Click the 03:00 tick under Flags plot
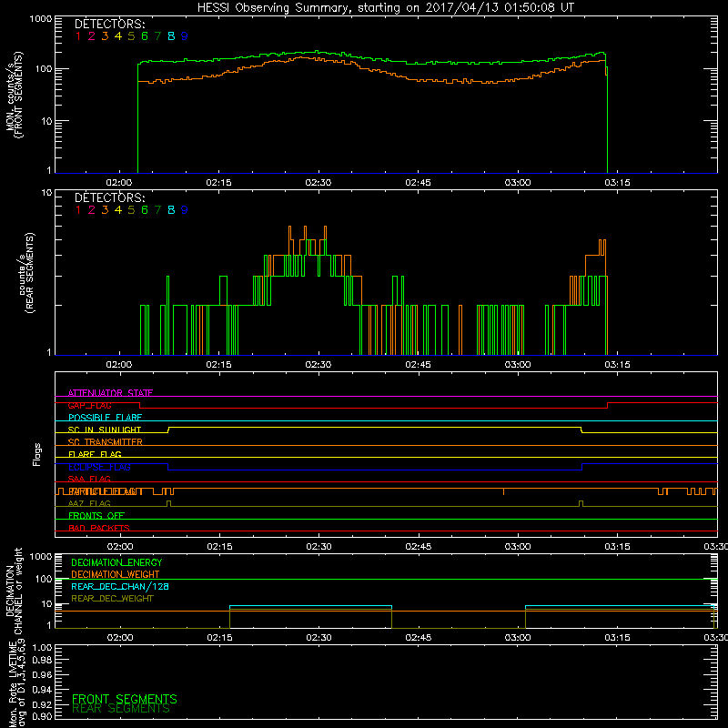This screenshot has width=728, height=728. 518,547
